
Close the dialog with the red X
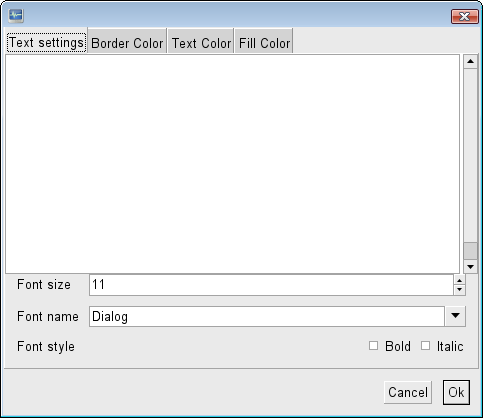(464, 16)
